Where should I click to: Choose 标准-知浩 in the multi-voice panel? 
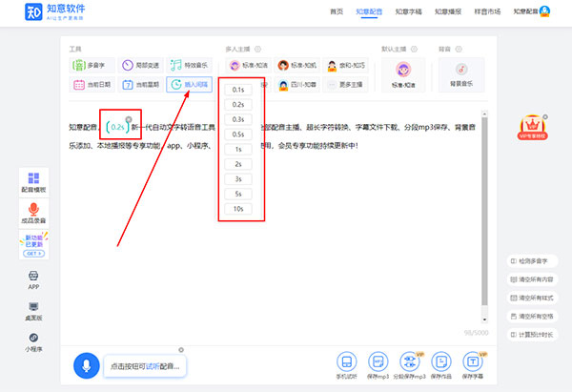249,65
